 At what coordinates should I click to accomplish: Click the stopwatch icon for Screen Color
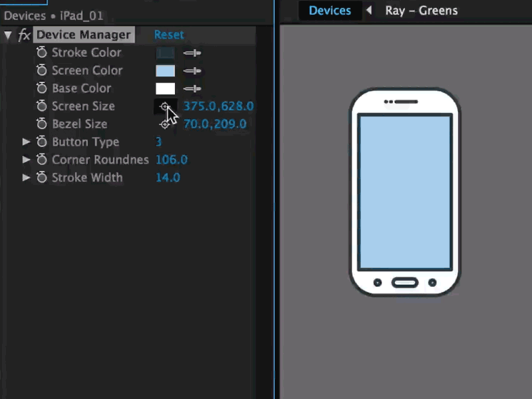[x=41, y=70]
